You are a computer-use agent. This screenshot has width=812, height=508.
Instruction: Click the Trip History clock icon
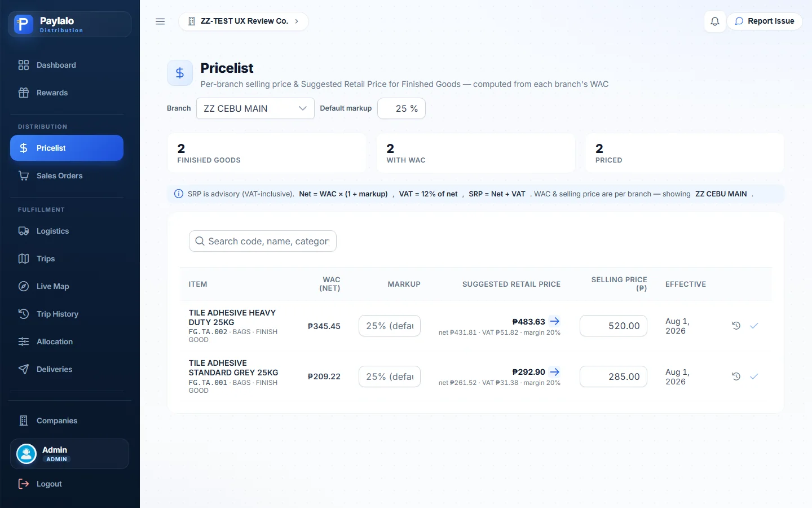click(24, 314)
